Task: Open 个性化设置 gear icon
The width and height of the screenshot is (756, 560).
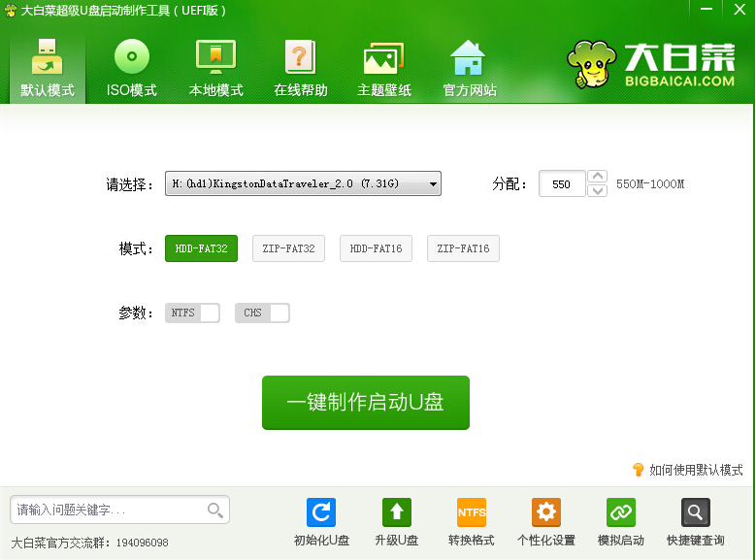Action: click(x=546, y=512)
